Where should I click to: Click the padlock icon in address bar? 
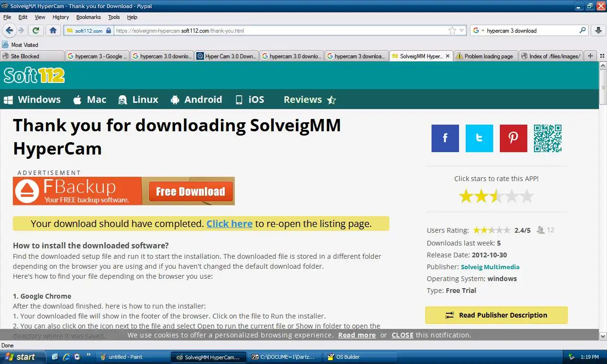tap(109, 30)
